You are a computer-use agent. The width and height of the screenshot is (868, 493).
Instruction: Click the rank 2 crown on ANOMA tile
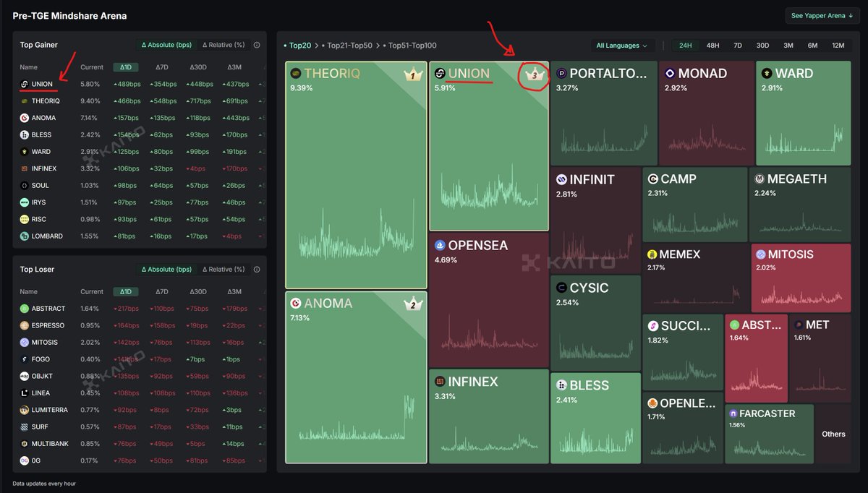click(x=412, y=304)
